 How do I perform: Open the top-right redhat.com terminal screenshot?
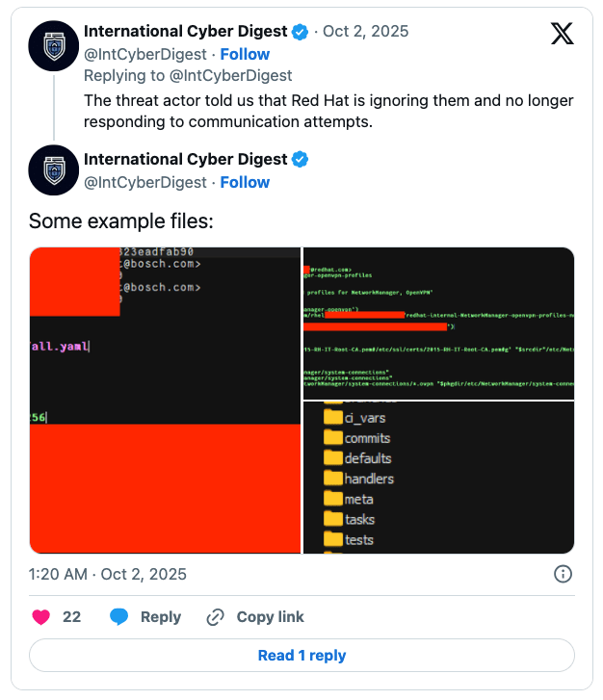click(438, 323)
